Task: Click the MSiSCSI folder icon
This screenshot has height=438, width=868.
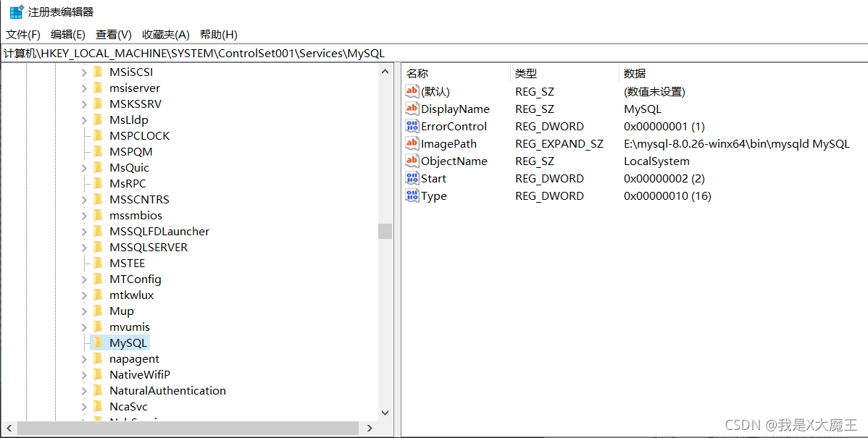Action: (x=98, y=72)
